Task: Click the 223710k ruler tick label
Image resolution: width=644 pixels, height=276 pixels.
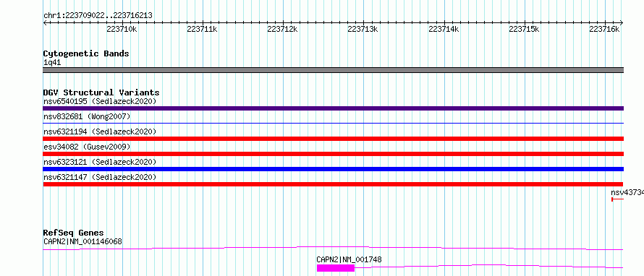Action: point(122,29)
